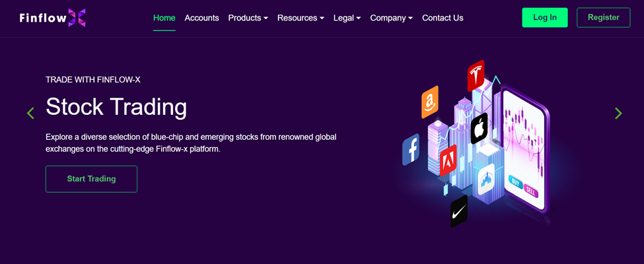Screen dimensions: 644x264
Task: Click the Start Trading button
Action: coord(91,179)
